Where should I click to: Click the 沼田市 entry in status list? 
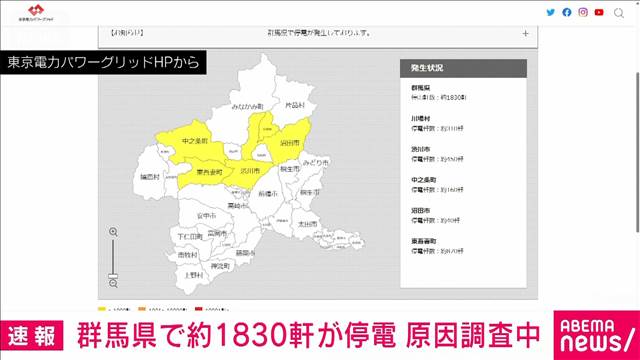435,215
